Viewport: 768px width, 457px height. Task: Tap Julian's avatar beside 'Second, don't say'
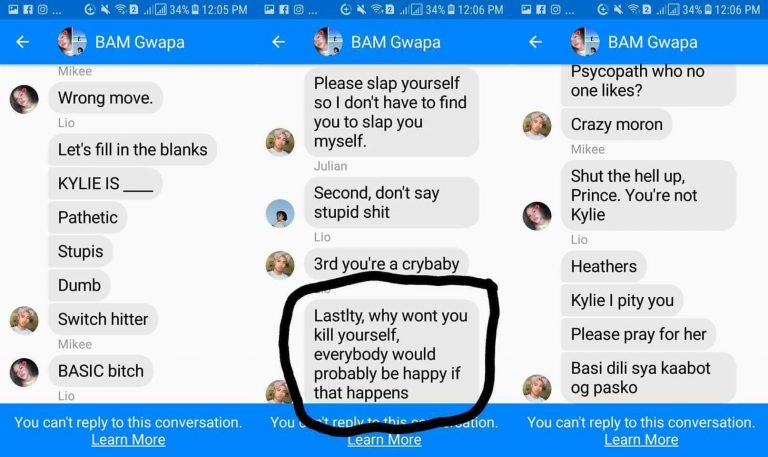pyautogui.click(x=280, y=214)
